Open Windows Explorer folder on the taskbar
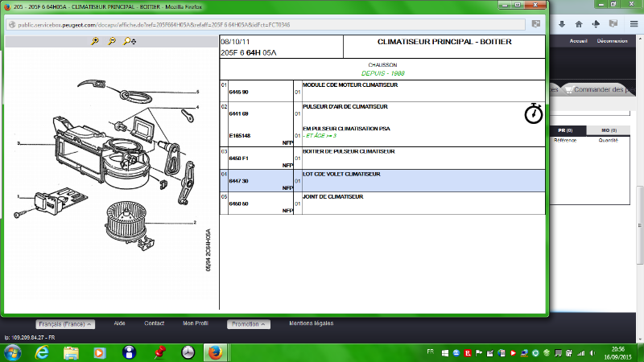 click(71, 352)
